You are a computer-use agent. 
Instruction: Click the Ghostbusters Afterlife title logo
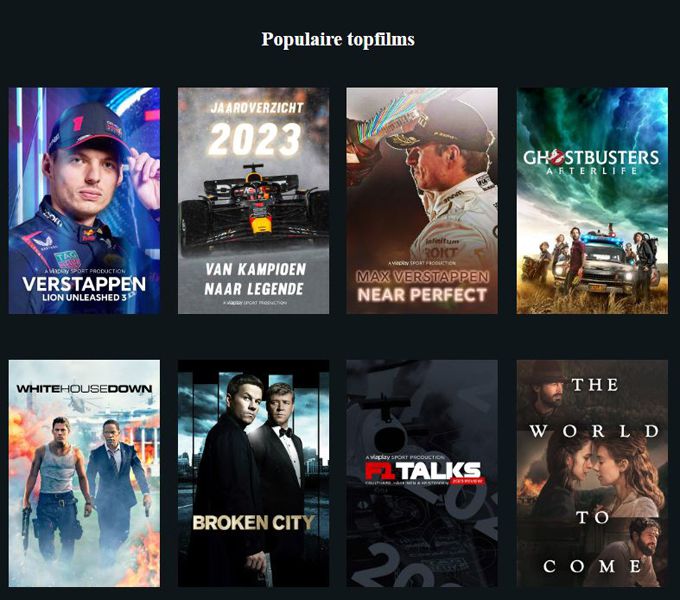click(592, 162)
